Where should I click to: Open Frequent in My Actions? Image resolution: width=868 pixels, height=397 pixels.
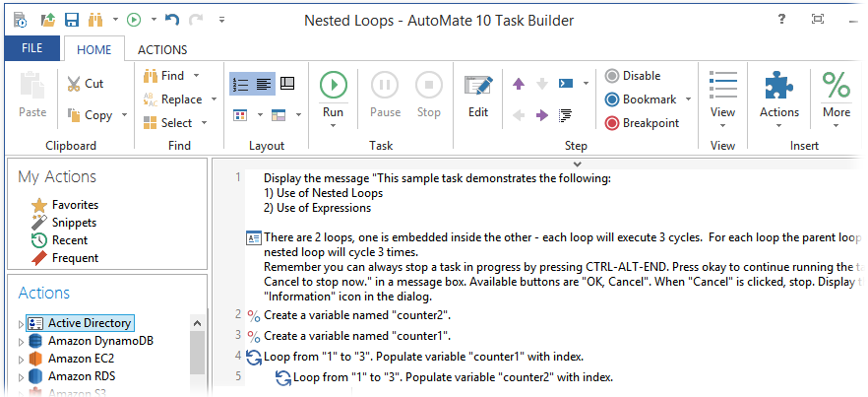[64, 258]
